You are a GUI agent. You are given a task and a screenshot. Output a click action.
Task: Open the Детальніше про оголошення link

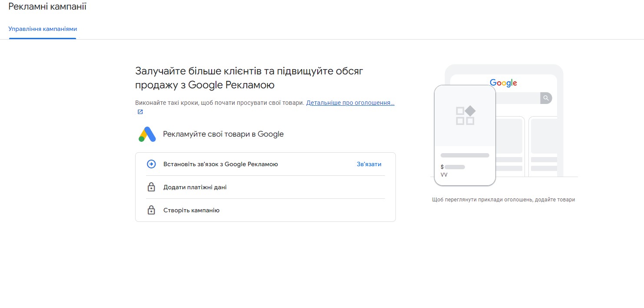pyautogui.click(x=350, y=103)
